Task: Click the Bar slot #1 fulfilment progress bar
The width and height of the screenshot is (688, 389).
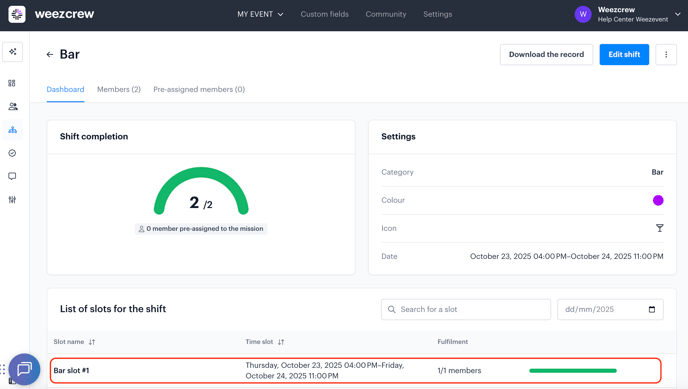Action: coord(573,371)
